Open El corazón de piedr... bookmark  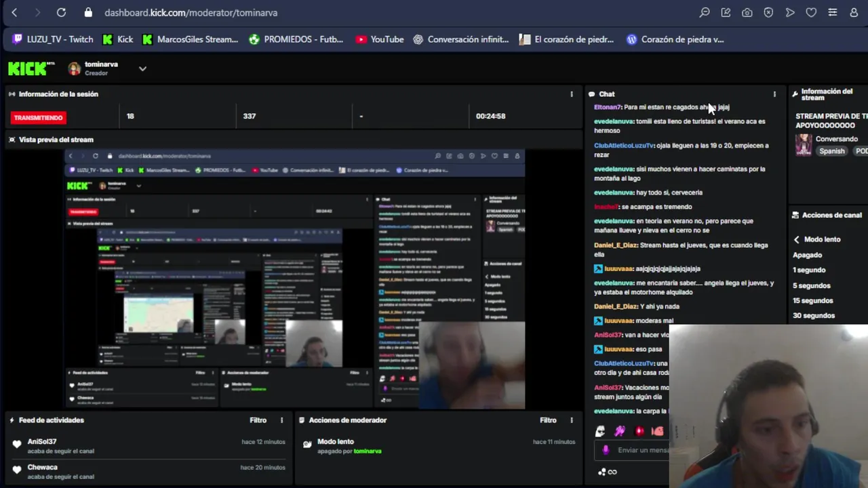click(566, 39)
